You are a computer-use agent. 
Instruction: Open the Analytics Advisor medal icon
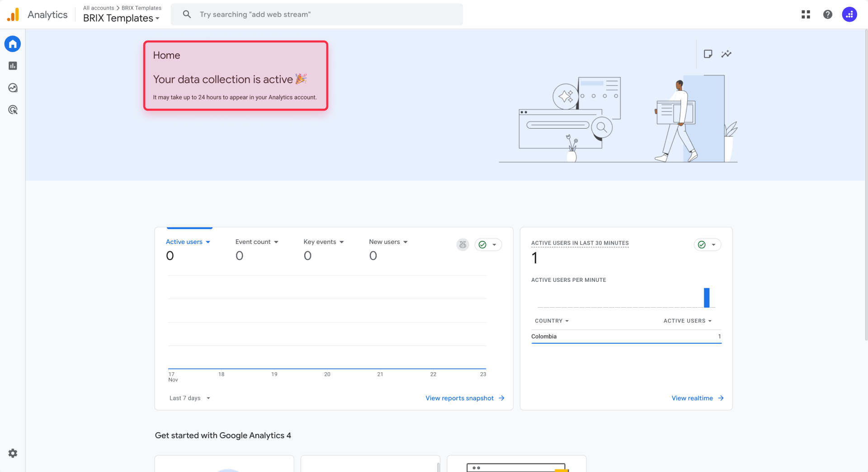[462, 244]
